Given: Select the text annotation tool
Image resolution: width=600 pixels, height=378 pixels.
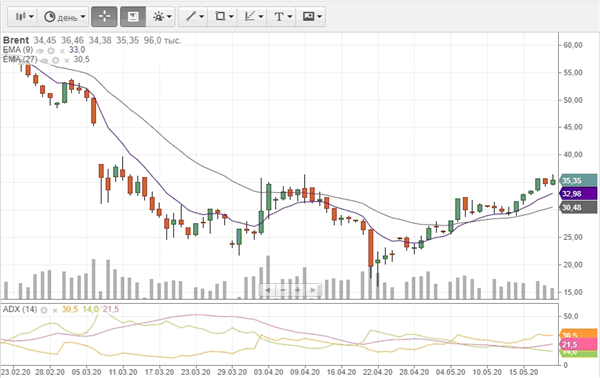Looking at the screenshot, I should click(279, 16).
